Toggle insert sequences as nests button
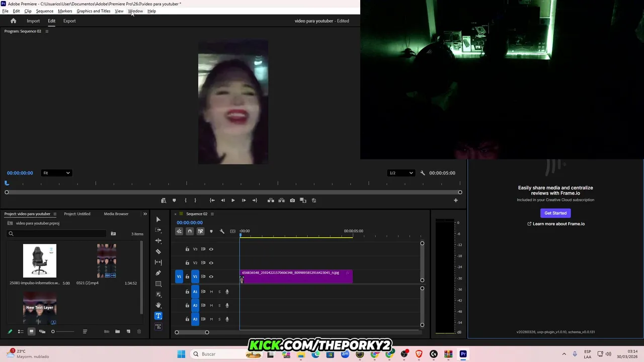Image resolution: width=644 pixels, height=362 pixels. [x=179, y=231]
